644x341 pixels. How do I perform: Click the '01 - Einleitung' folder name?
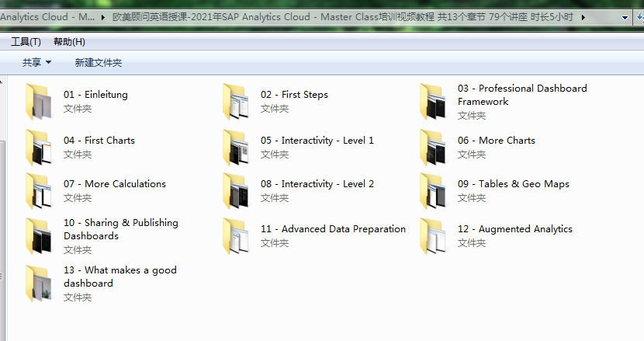click(x=95, y=95)
